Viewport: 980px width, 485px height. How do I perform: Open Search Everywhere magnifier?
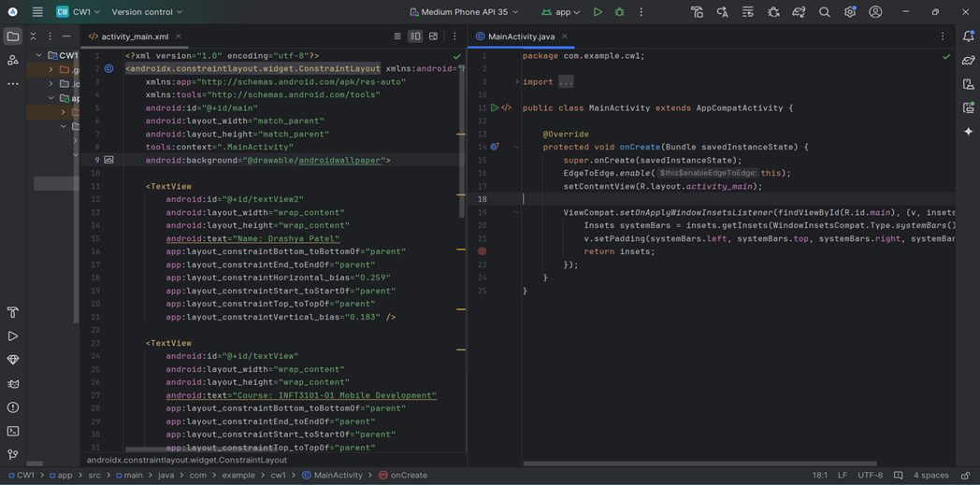tap(825, 12)
